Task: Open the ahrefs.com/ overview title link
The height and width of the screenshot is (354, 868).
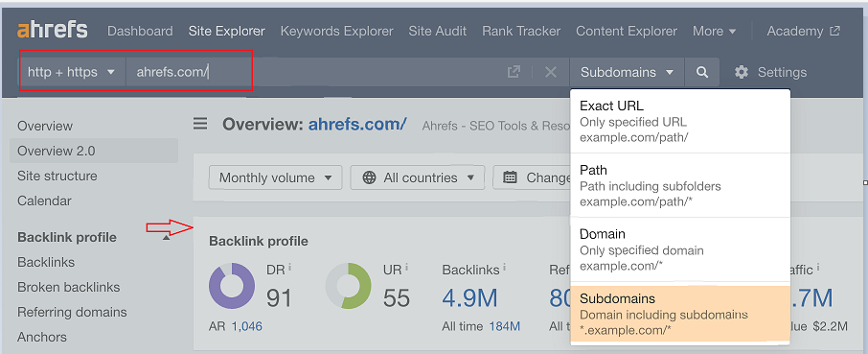Action: pos(357,124)
